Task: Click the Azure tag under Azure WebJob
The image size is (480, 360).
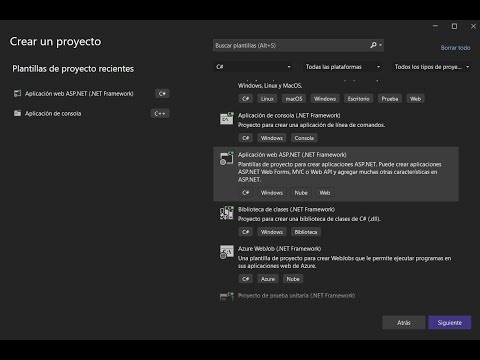Action: (x=268, y=279)
